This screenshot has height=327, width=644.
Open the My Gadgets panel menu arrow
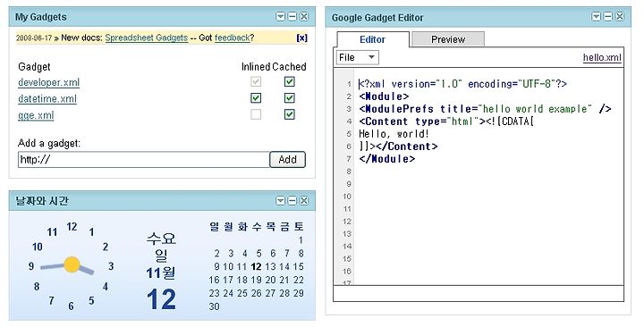pos(281,16)
